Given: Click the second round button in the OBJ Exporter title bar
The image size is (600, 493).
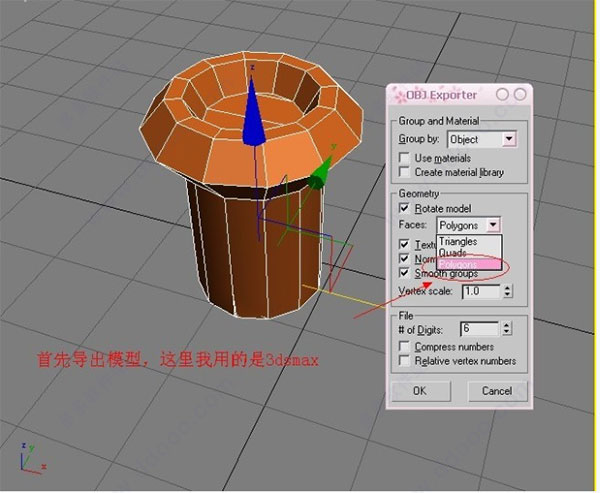Looking at the screenshot, I should tap(520, 95).
